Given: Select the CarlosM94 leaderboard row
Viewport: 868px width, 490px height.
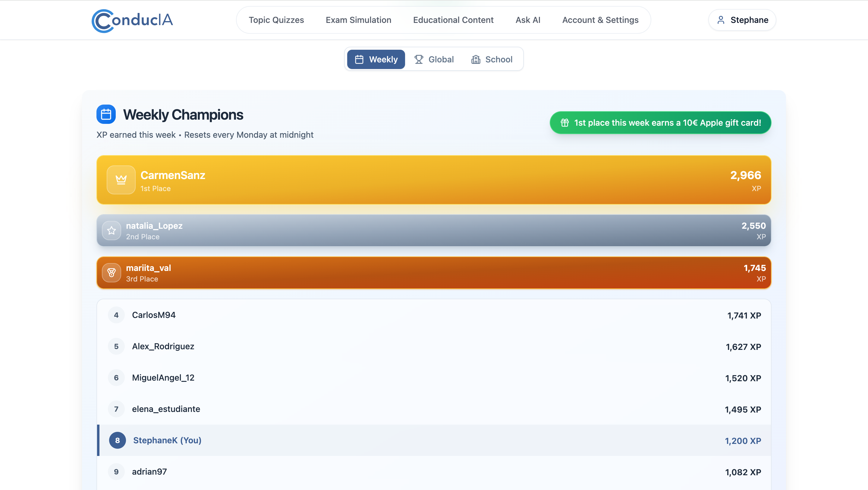Looking at the screenshot, I should click(x=434, y=315).
